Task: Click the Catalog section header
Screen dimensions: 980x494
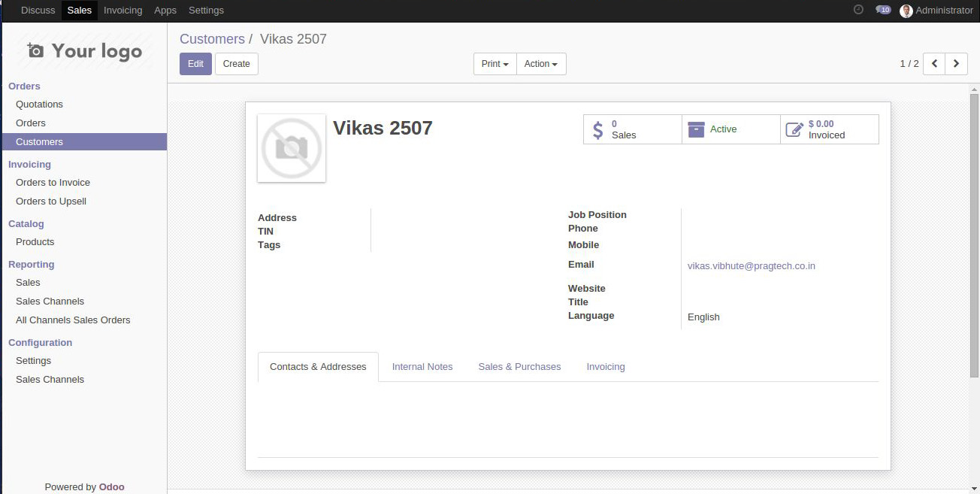Action: pyautogui.click(x=26, y=224)
